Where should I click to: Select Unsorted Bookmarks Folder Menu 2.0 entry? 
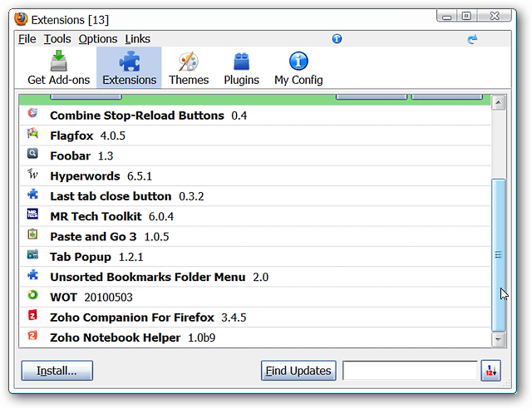click(x=255, y=277)
